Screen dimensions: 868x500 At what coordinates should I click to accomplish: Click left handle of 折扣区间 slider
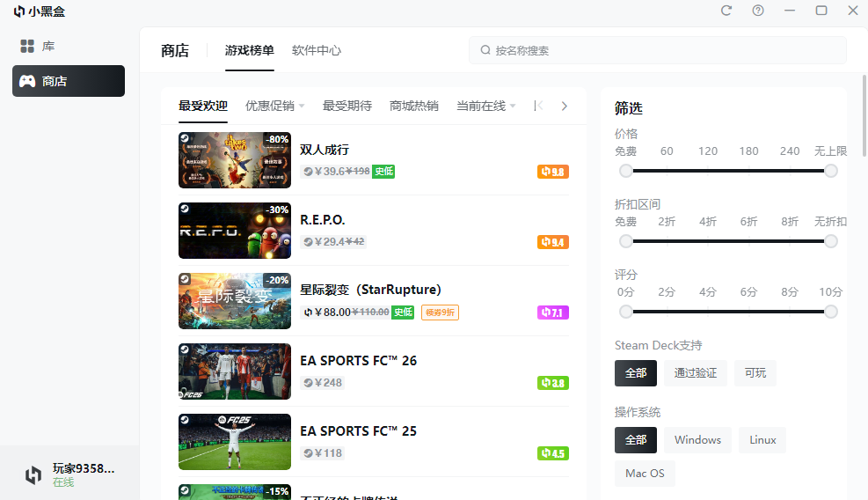coord(625,241)
